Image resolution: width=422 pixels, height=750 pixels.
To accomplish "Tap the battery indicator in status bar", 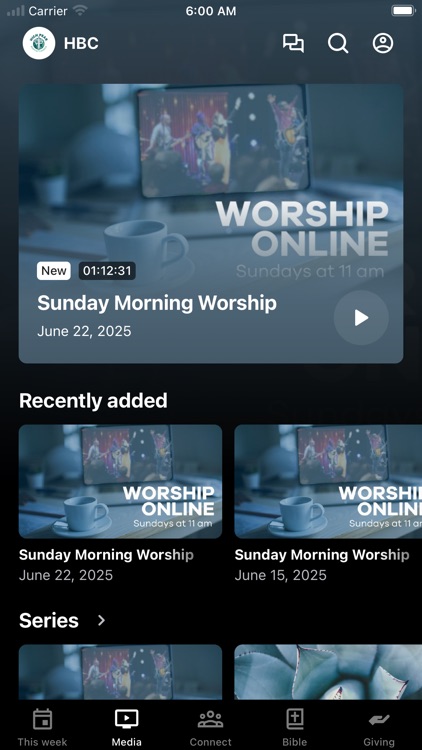I will pos(403,11).
